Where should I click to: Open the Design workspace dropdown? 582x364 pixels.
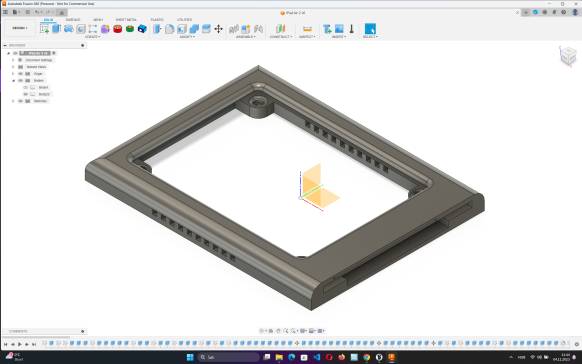click(x=20, y=28)
